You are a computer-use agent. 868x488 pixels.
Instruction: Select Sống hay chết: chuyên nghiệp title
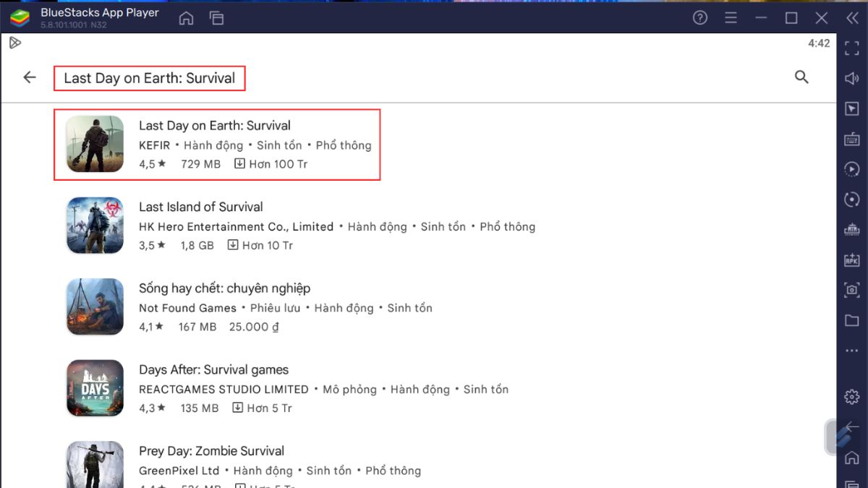(225, 288)
